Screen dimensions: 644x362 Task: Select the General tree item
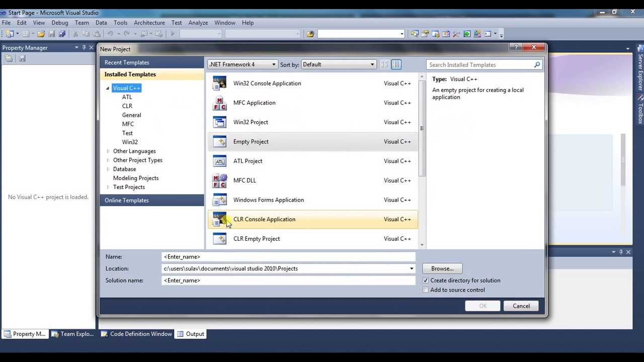point(131,115)
